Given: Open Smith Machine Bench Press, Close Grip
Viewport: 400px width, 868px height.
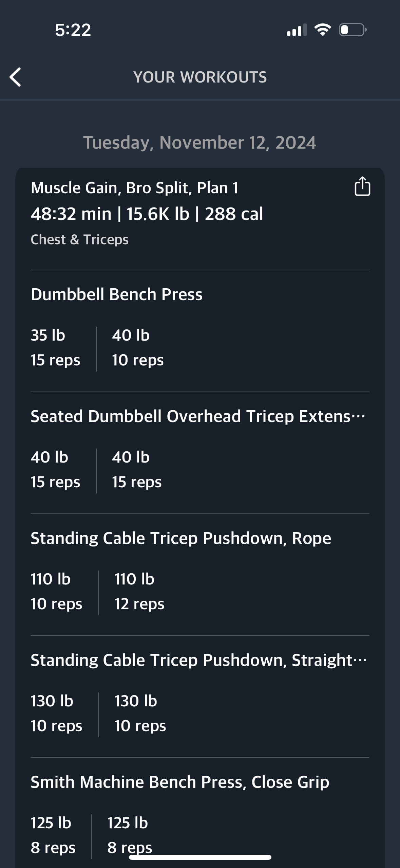Looking at the screenshot, I should pos(180,782).
